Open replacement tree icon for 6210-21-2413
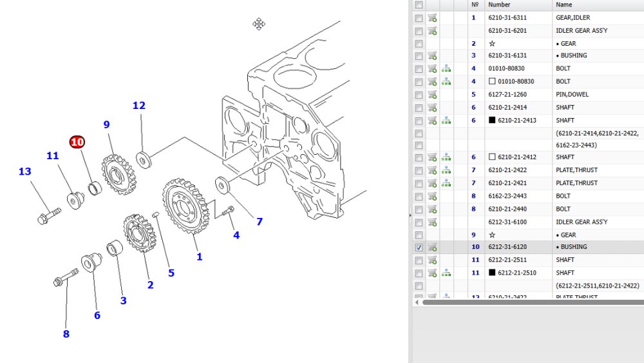Image resolution: width=644 pixels, height=363 pixels. point(446,121)
